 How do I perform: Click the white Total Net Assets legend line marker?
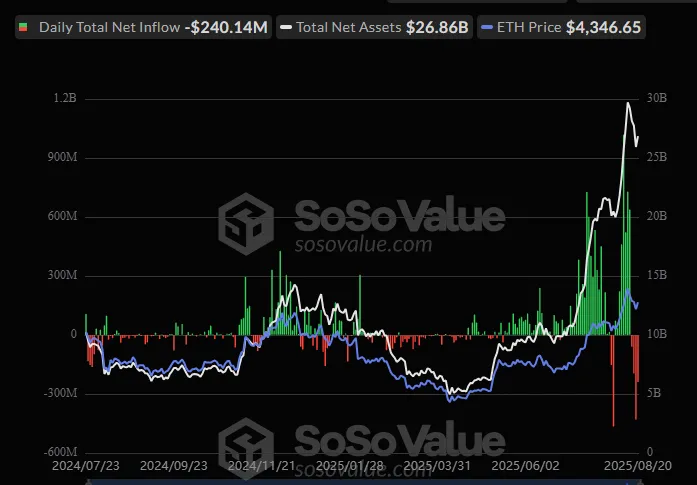coord(285,27)
